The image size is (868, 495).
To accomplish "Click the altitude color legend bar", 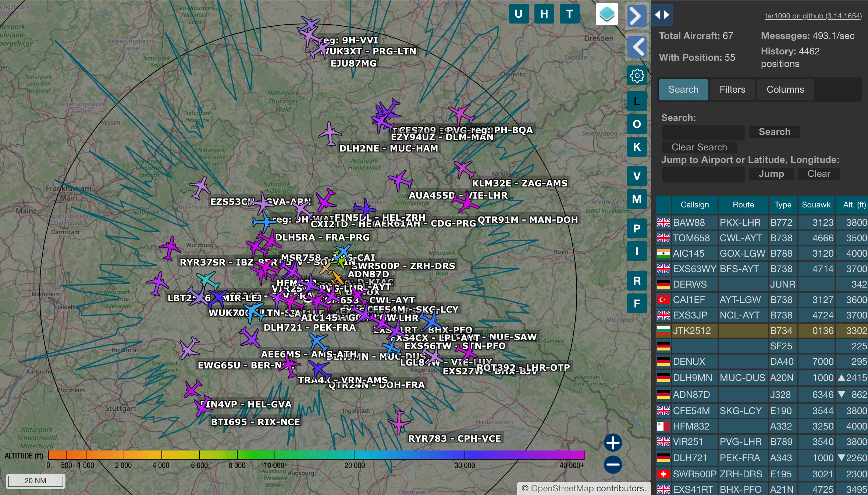I will coord(316,455).
